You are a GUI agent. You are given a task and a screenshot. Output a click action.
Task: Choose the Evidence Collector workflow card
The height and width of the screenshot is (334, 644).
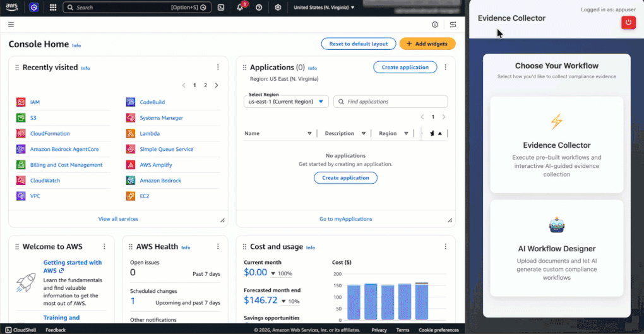point(556,145)
